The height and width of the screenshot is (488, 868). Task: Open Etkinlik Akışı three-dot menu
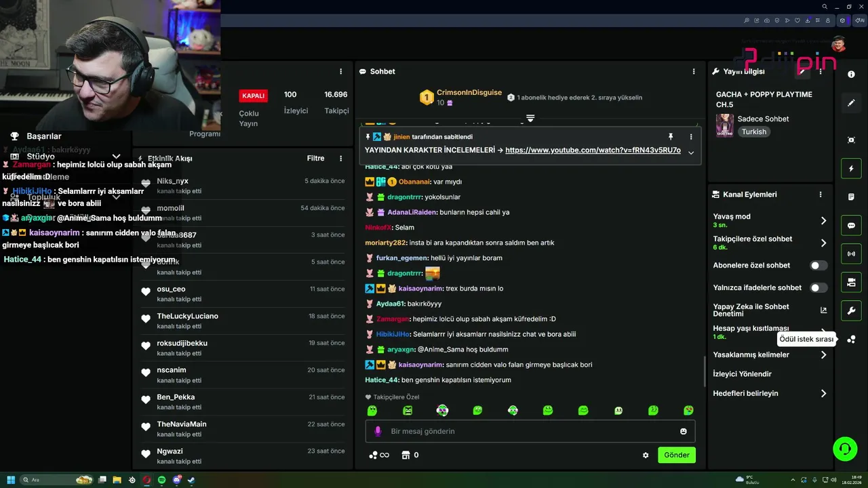coord(340,159)
